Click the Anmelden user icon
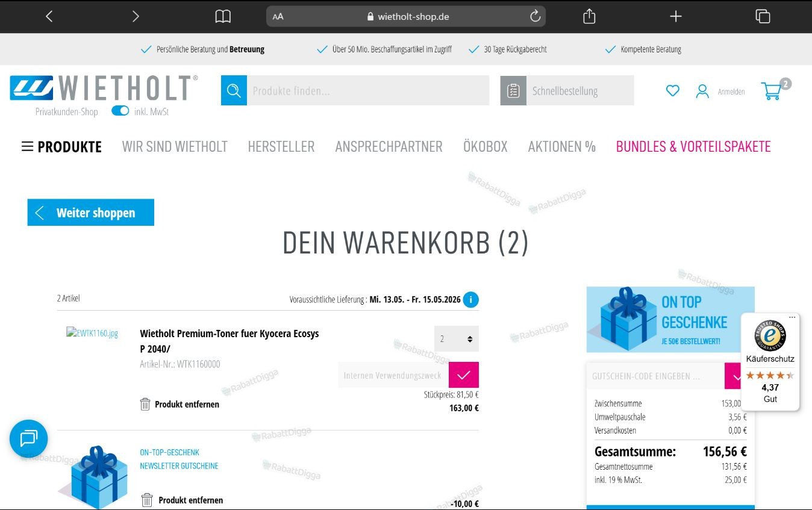 (702, 92)
